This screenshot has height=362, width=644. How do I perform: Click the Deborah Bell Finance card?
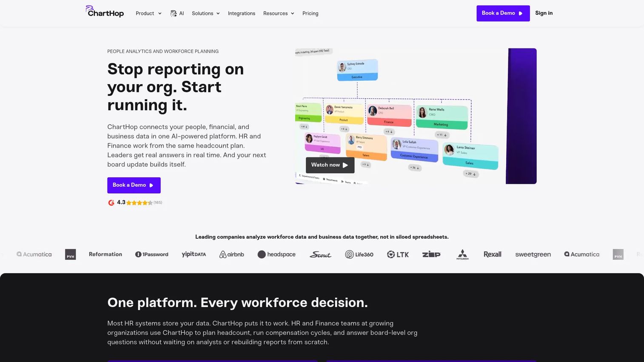click(389, 115)
